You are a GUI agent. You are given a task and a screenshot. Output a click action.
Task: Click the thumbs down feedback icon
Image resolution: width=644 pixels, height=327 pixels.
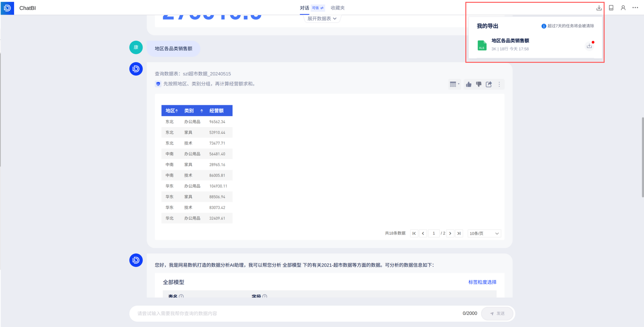479,84
